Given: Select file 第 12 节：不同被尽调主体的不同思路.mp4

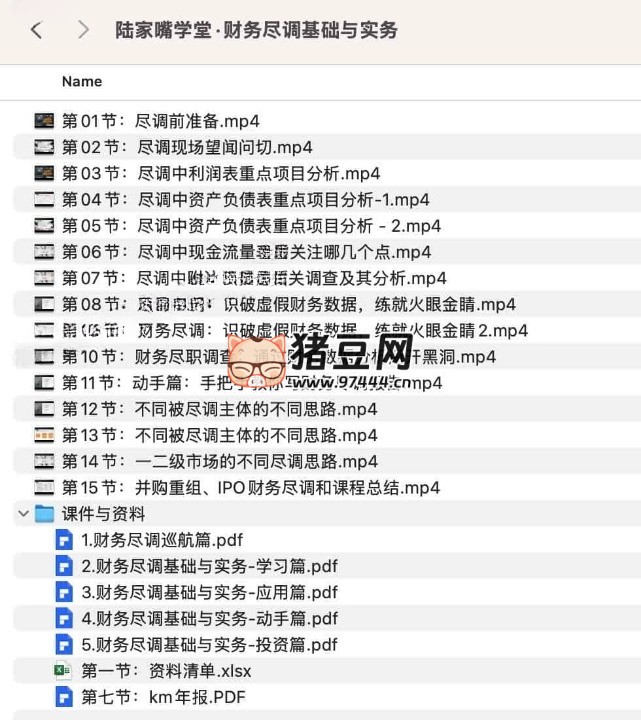Looking at the screenshot, I should point(219,409).
